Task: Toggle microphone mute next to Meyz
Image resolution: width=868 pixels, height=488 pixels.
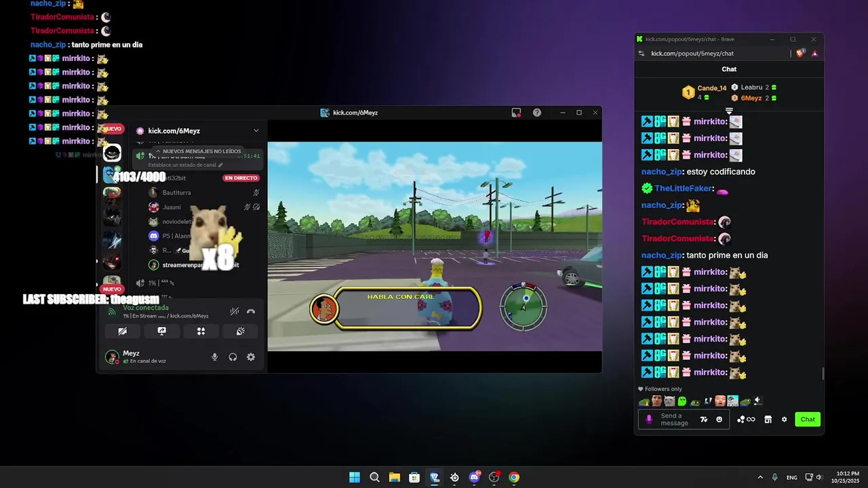Action: tap(215, 357)
